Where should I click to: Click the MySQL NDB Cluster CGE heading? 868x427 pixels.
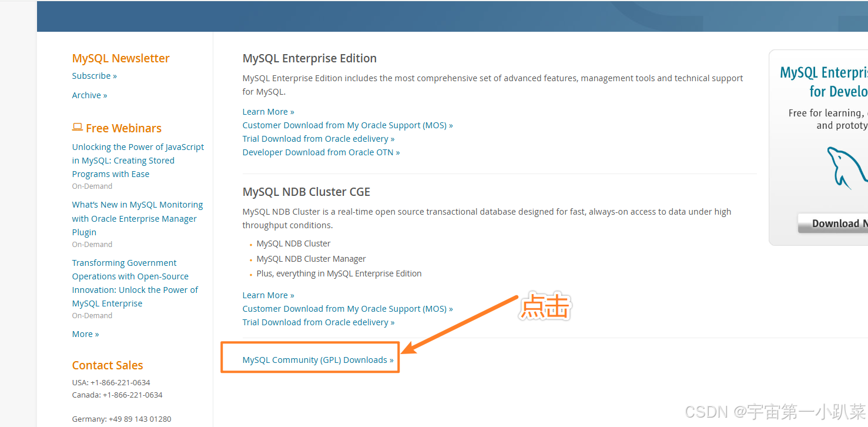coord(307,192)
